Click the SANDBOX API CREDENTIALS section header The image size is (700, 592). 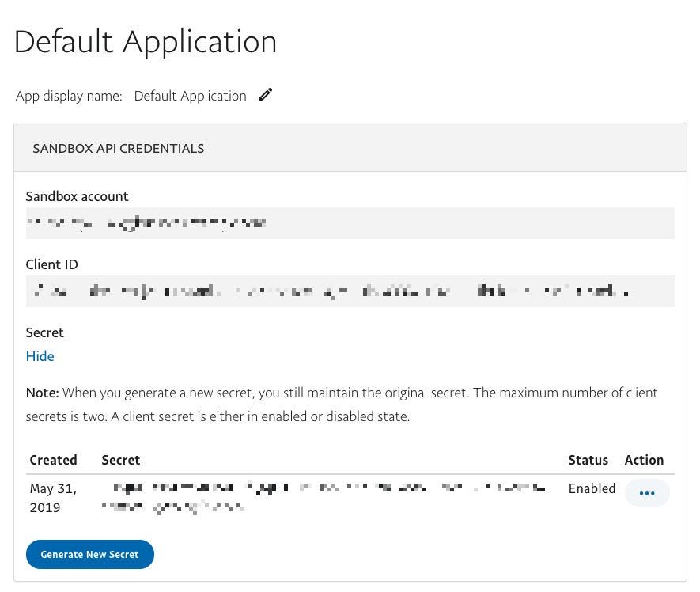pos(118,148)
